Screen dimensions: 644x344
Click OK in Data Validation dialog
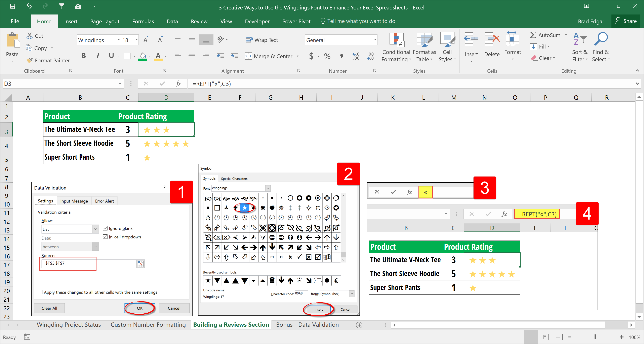pos(140,308)
